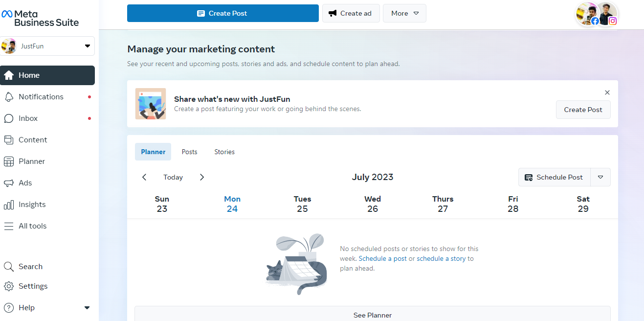Click the Create ad button

351,13
